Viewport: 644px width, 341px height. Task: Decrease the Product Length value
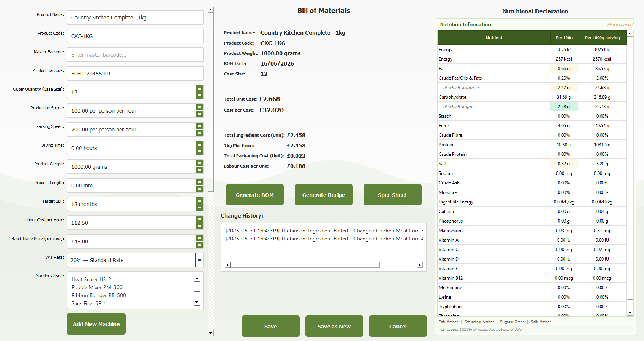[x=200, y=189]
